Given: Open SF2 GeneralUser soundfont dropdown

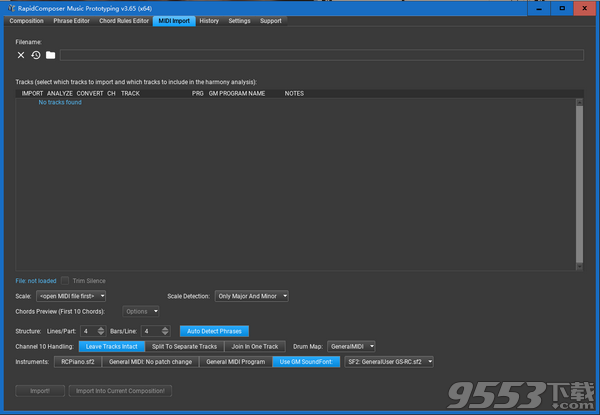Looking at the screenshot, I should click(x=389, y=362).
